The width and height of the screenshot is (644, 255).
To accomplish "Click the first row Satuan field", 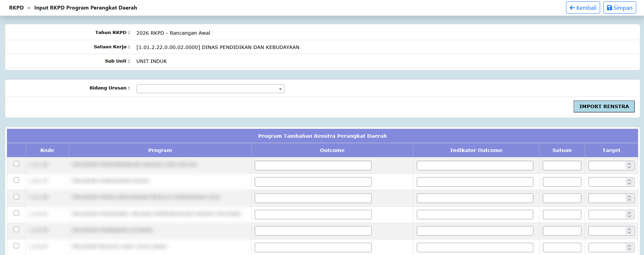I will [562, 166].
